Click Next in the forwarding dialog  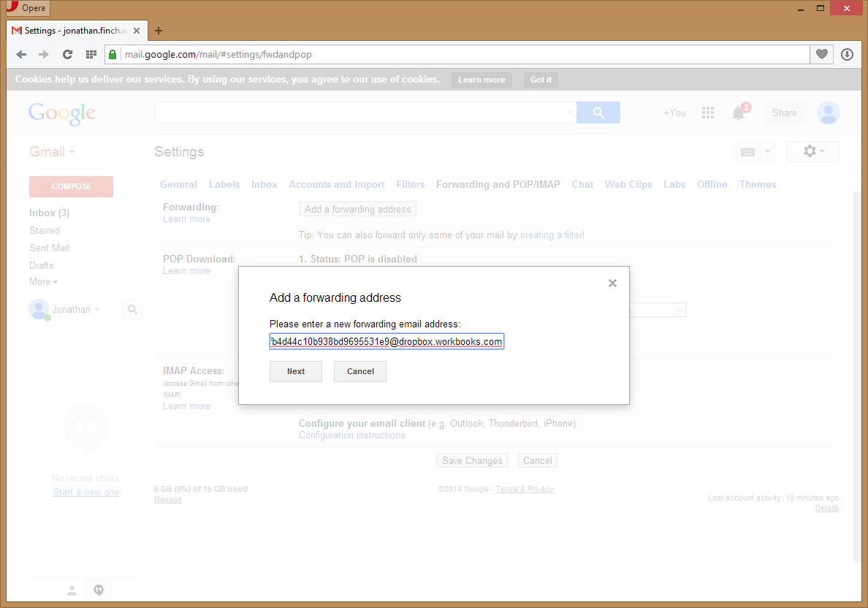(296, 371)
